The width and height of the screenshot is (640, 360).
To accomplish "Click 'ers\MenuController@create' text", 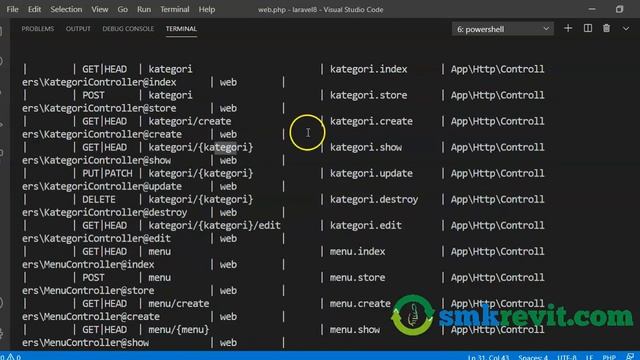I will 91,317.
